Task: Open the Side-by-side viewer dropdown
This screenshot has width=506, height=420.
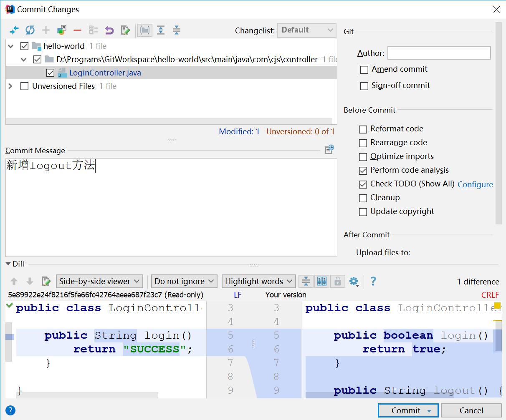Action: (100, 282)
